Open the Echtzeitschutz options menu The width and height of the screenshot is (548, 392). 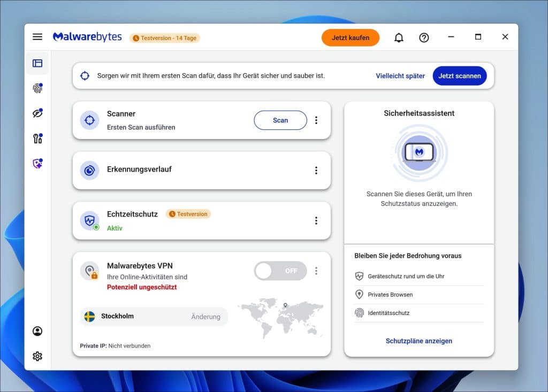click(316, 220)
